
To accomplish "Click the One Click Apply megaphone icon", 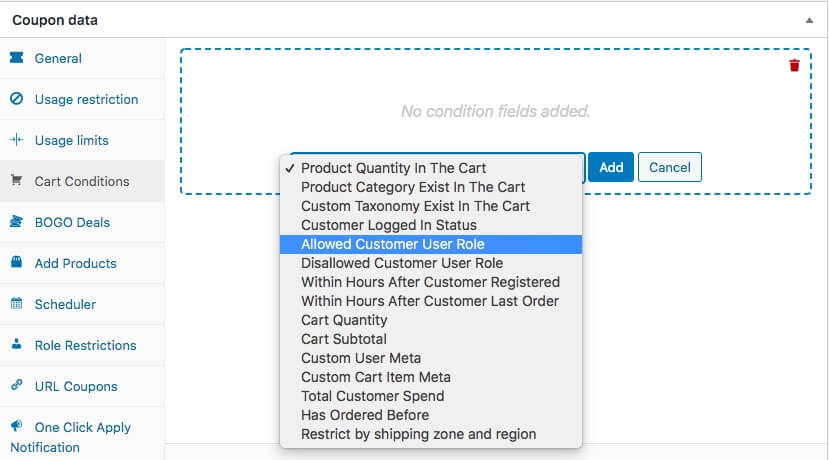I will [x=16, y=426].
